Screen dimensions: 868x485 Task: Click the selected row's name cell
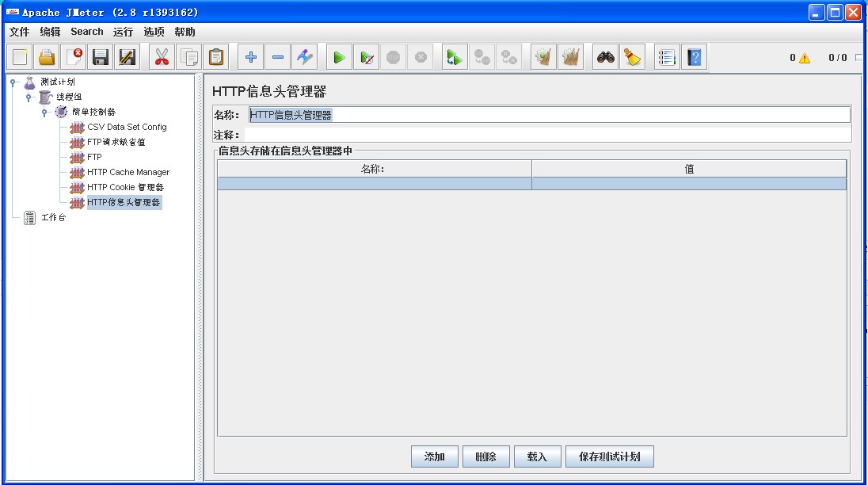click(x=375, y=183)
